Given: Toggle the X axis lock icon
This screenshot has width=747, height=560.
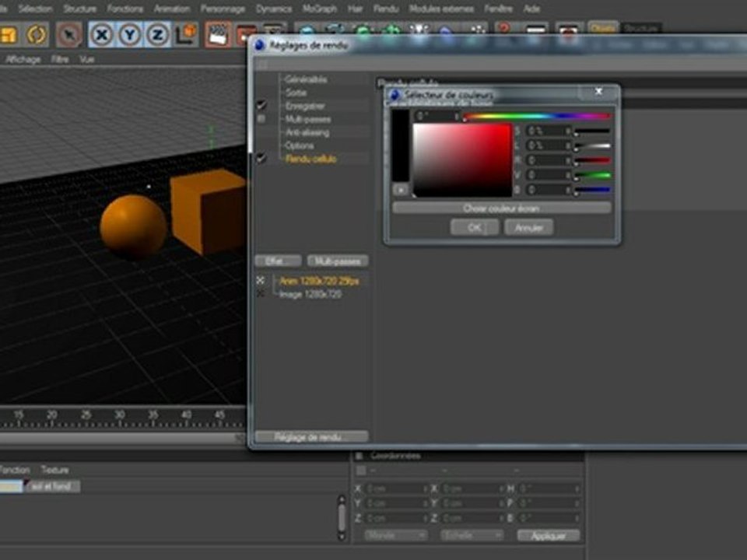Looking at the screenshot, I should coord(101,35).
